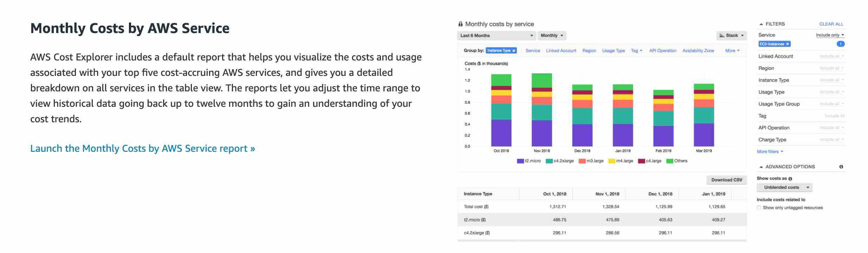The width and height of the screenshot is (868, 253).
Task: Click the t2.micro purple legend swatch
Action: click(x=520, y=161)
